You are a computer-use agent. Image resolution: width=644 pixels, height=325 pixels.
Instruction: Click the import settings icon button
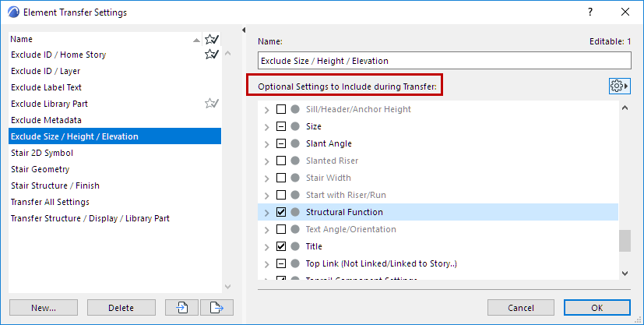(182, 308)
